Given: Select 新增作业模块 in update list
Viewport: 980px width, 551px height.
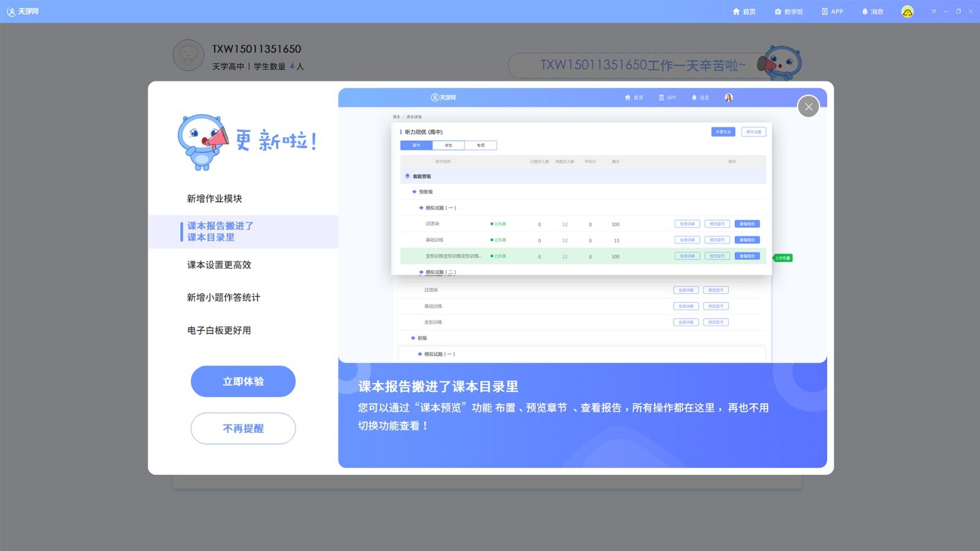Looking at the screenshot, I should pos(214,199).
